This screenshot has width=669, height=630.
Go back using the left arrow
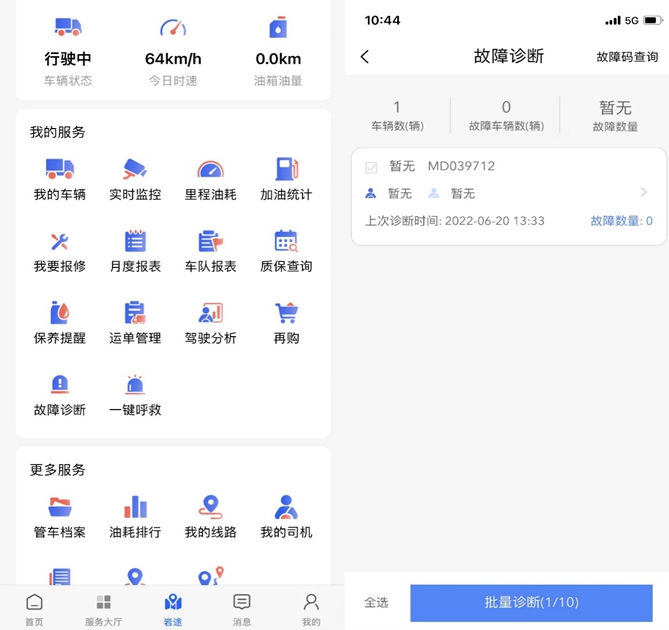point(365,57)
